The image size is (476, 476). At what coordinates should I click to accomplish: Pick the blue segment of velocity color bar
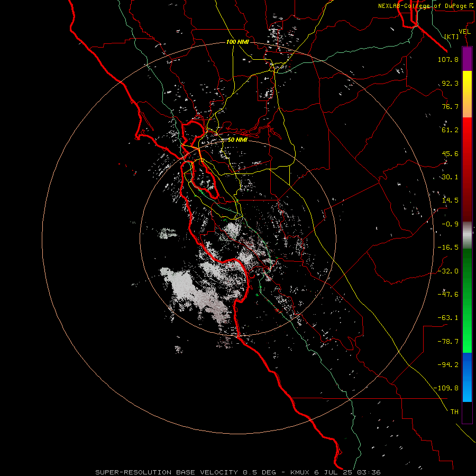click(x=467, y=377)
